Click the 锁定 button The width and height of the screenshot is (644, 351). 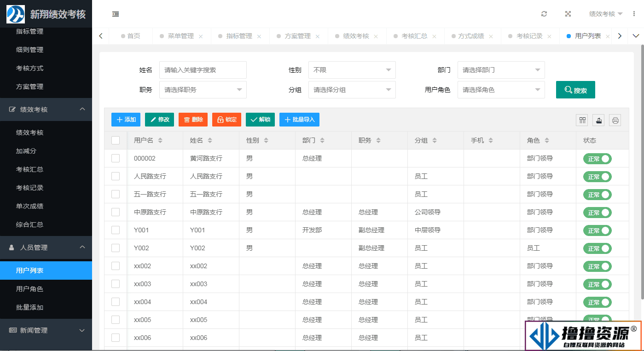[226, 120]
